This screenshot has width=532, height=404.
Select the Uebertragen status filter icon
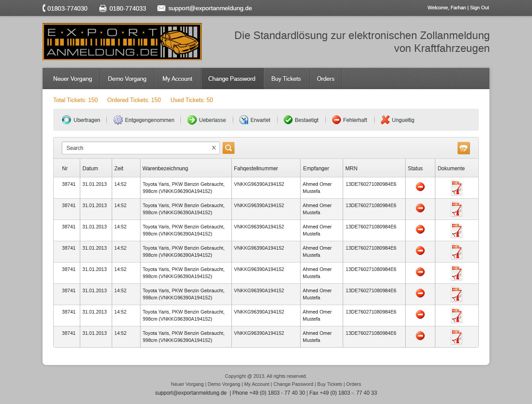(x=66, y=120)
